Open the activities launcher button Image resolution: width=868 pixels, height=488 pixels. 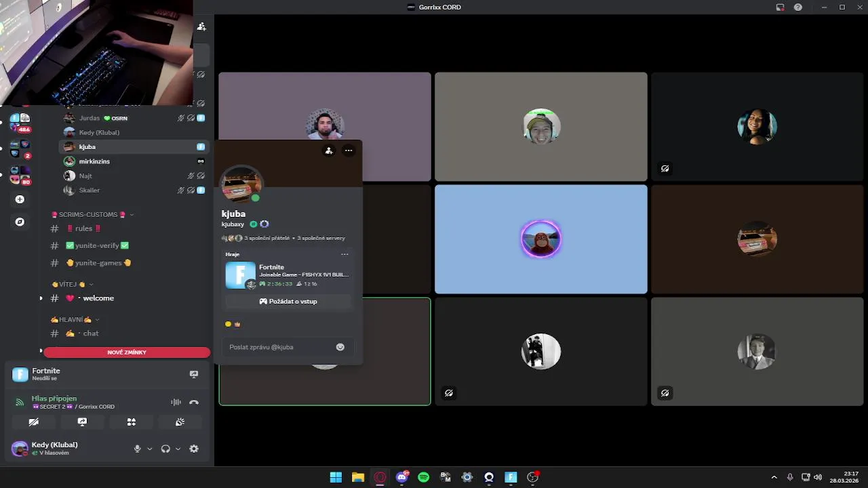coord(131,422)
